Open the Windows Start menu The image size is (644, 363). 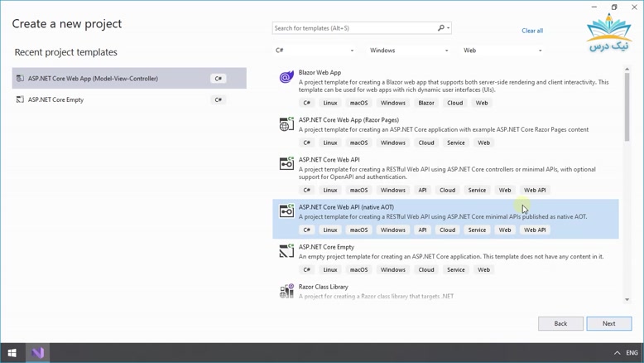12,353
